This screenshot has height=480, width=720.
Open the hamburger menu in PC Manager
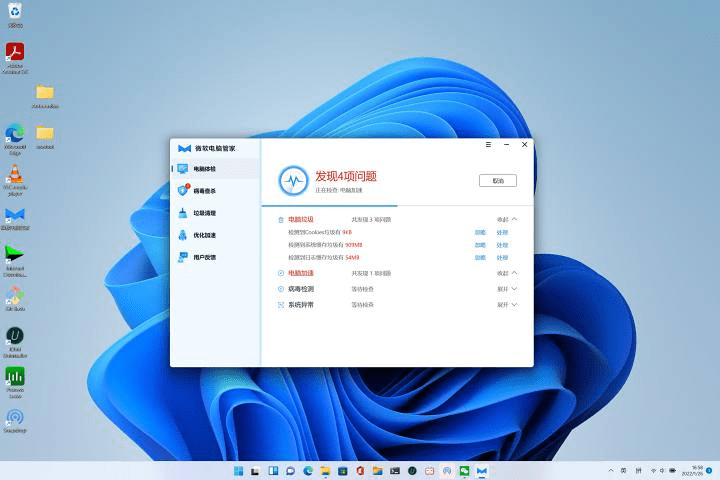tap(488, 145)
